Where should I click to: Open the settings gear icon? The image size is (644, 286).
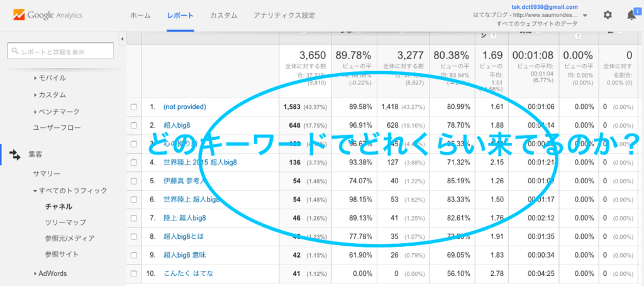(x=608, y=15)
